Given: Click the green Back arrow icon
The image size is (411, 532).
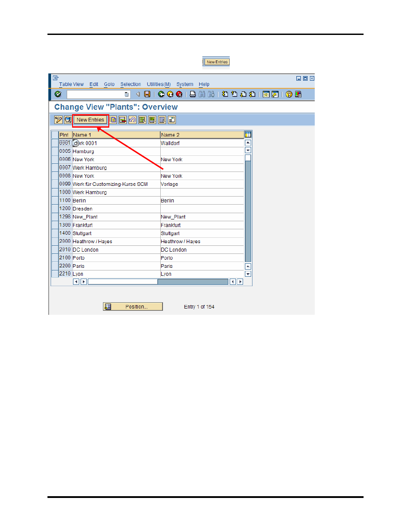Looking at the screenshot, I should click(161, 94).
